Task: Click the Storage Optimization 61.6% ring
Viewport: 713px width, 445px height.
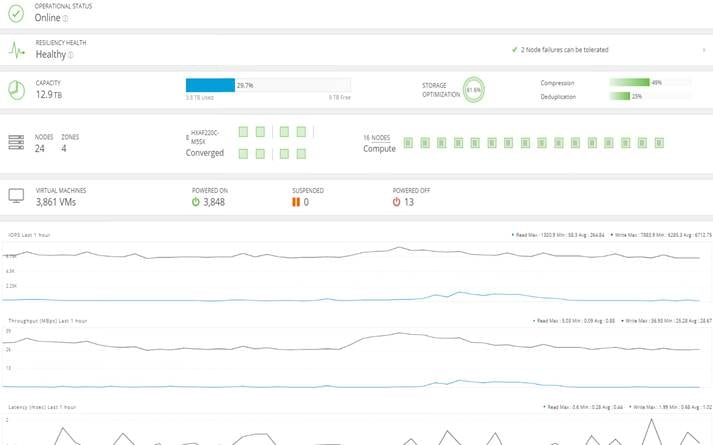Action: point(473,90)
